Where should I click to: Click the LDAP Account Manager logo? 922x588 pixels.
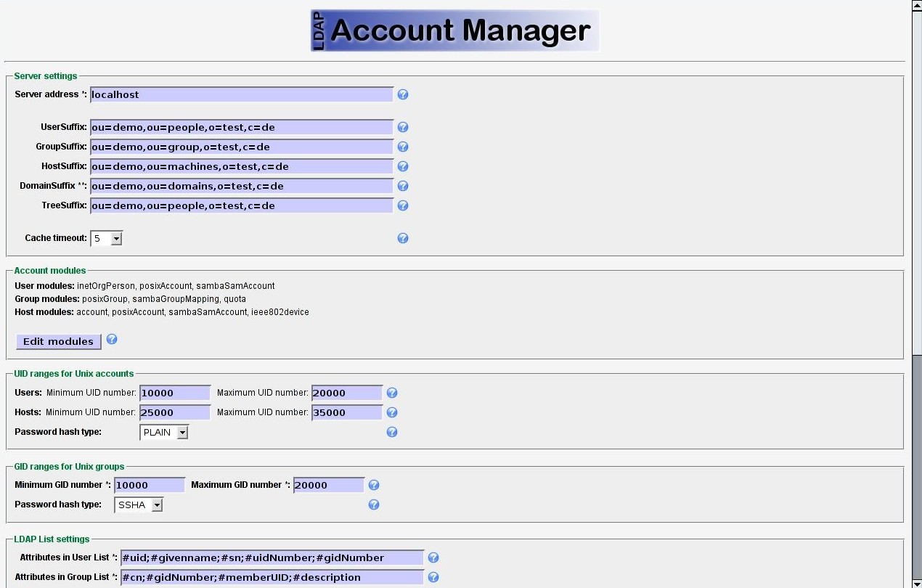[x=454, y=30]
